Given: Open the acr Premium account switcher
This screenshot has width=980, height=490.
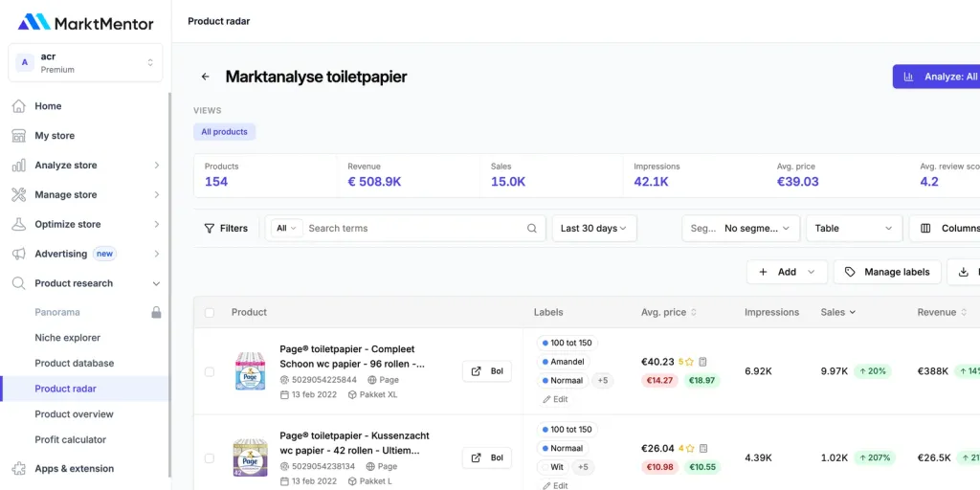Looking at the screenshot, I should click(85, 62).
